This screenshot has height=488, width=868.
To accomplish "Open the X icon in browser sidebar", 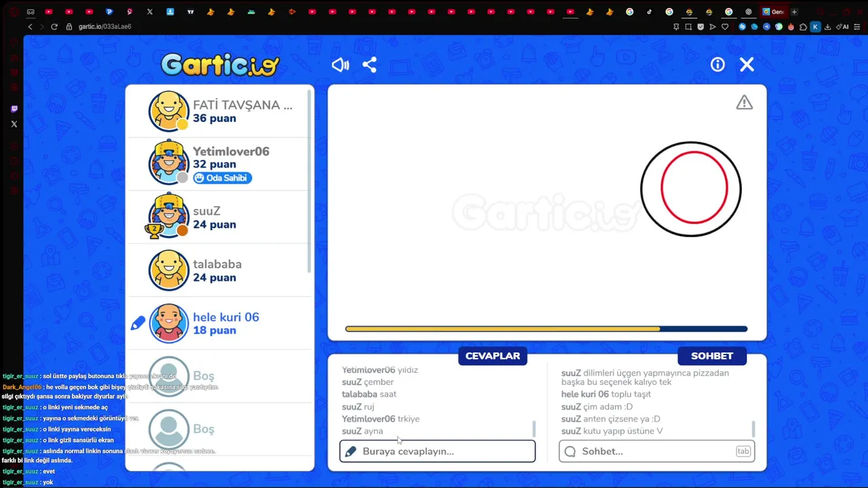I will pyautogui.click(x=14, y=124).
